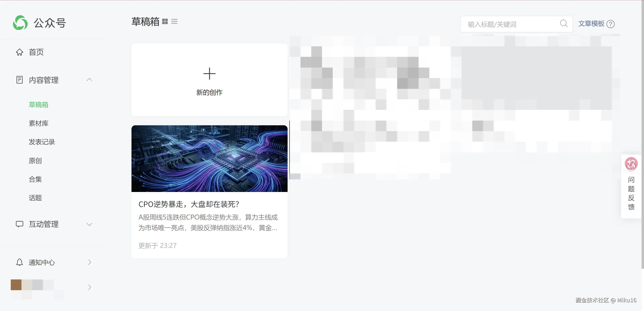Click the home 首页 house icon

coord(19,52)
